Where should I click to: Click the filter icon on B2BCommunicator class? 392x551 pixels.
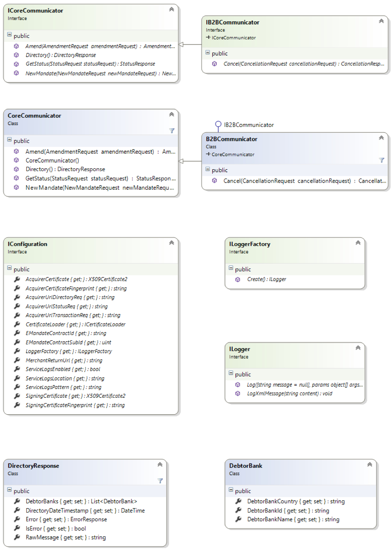point(381,160)
